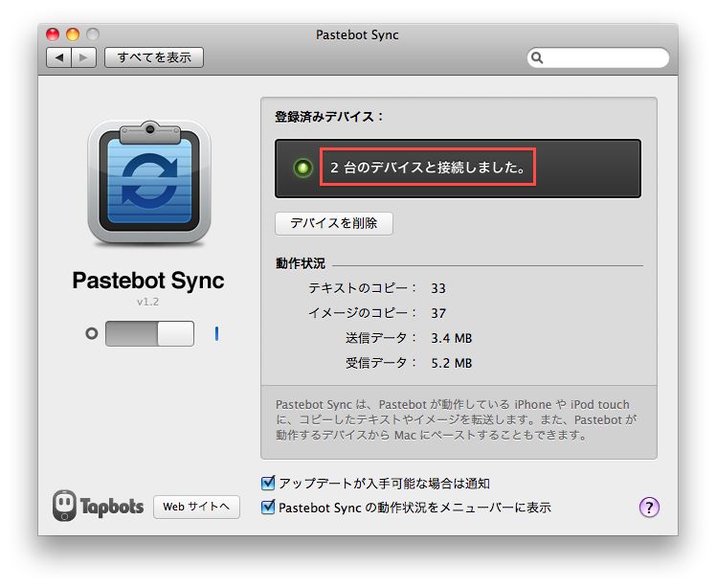Click the イメージのコピー value 37
This screenshot has width=716, height=588.
point(437,313)
